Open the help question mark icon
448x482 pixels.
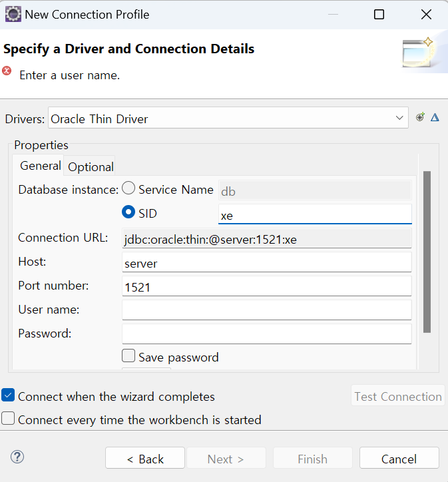click(x=17, y=457)
